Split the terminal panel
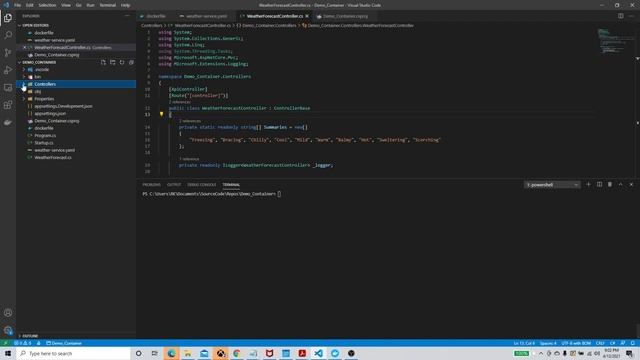This screenshot has width=640, height=360. [x=599, y=184]
